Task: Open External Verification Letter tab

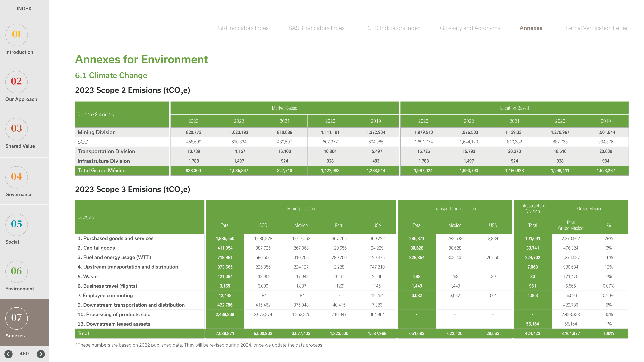Action: 594,28
